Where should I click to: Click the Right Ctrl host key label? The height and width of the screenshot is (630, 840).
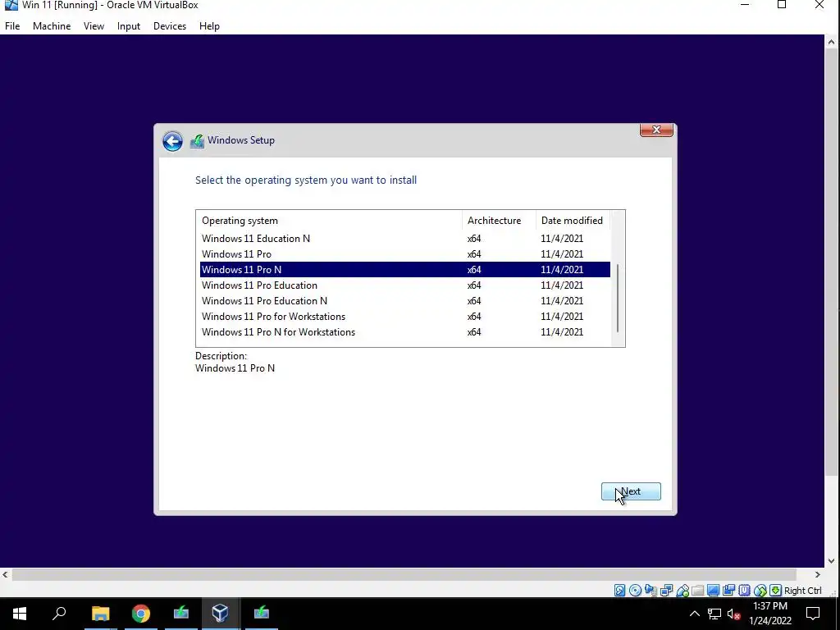(802, 591)
